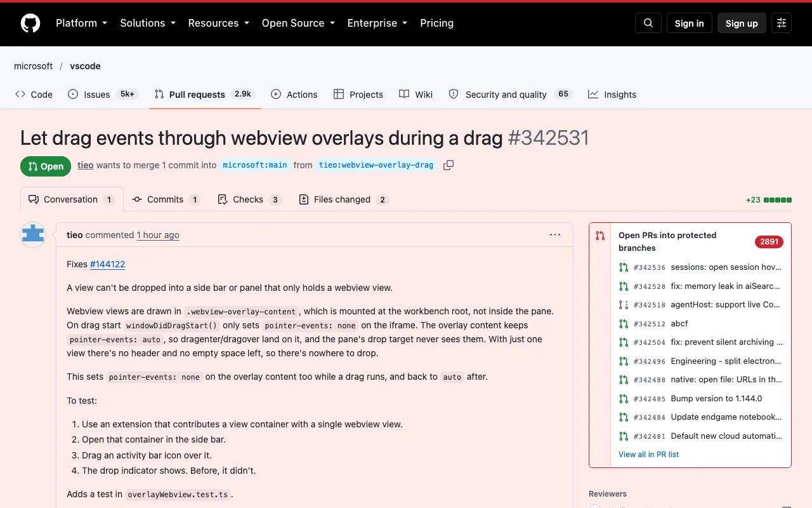Open the microsoft organization link
812x508 pixels.
point(34,66)
